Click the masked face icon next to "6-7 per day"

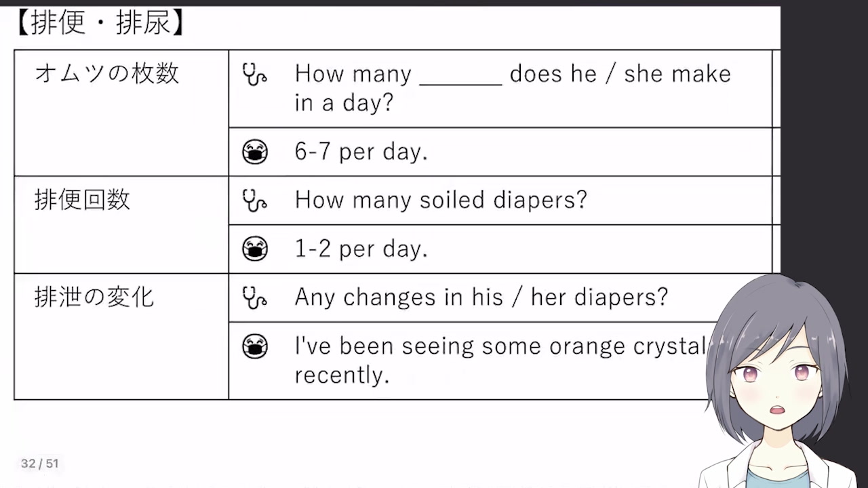point(255,152)
